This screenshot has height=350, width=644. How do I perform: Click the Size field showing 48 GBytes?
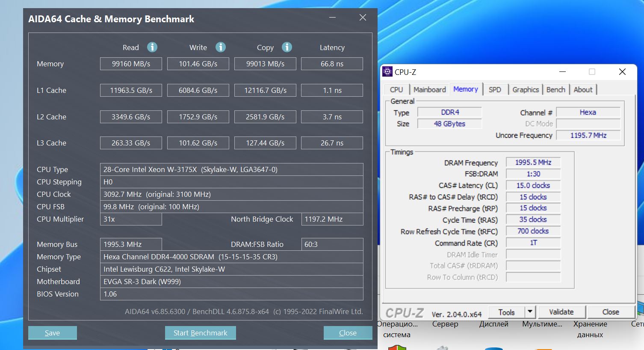450,124
